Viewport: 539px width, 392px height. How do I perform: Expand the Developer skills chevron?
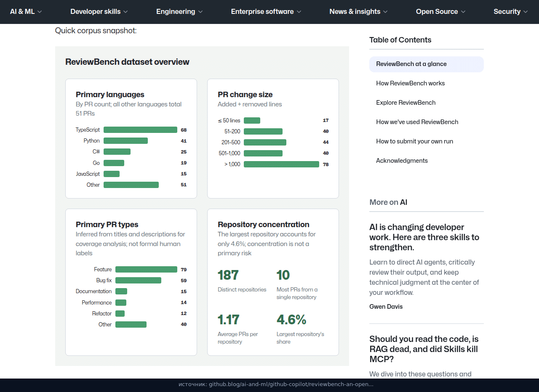tap(125, 12)
